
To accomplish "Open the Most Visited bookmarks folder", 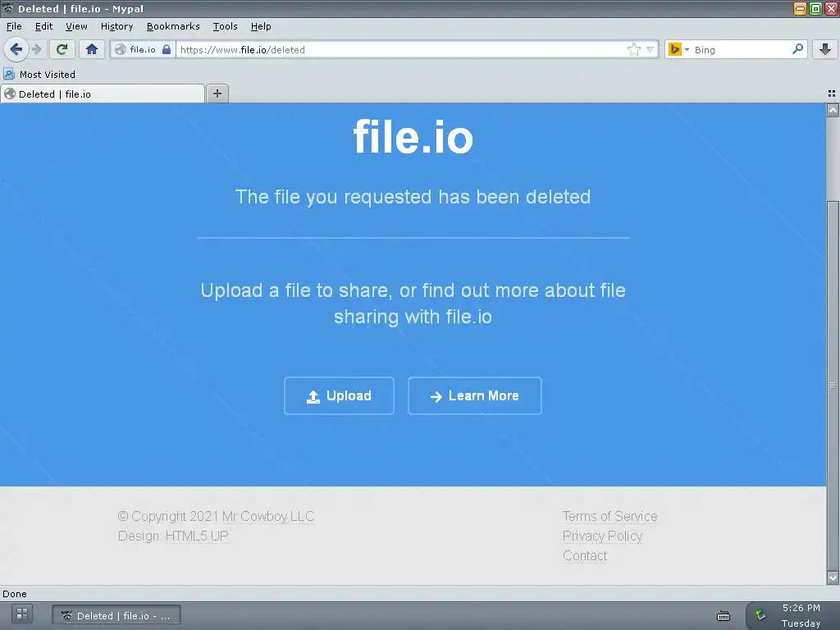I will coord(39,74).
